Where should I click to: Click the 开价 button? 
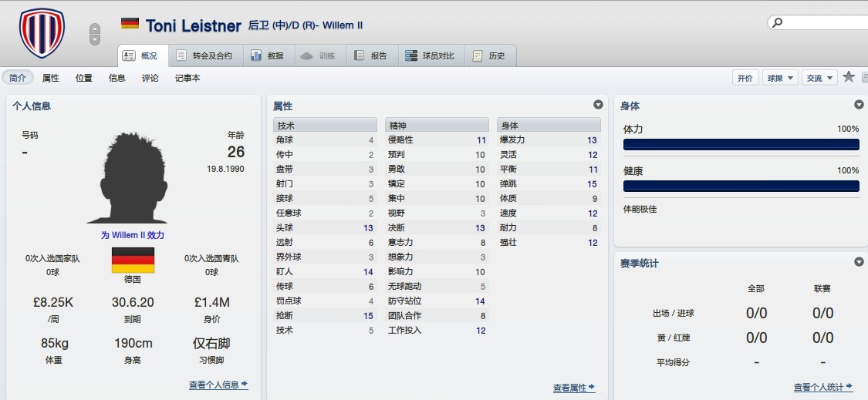745,78
